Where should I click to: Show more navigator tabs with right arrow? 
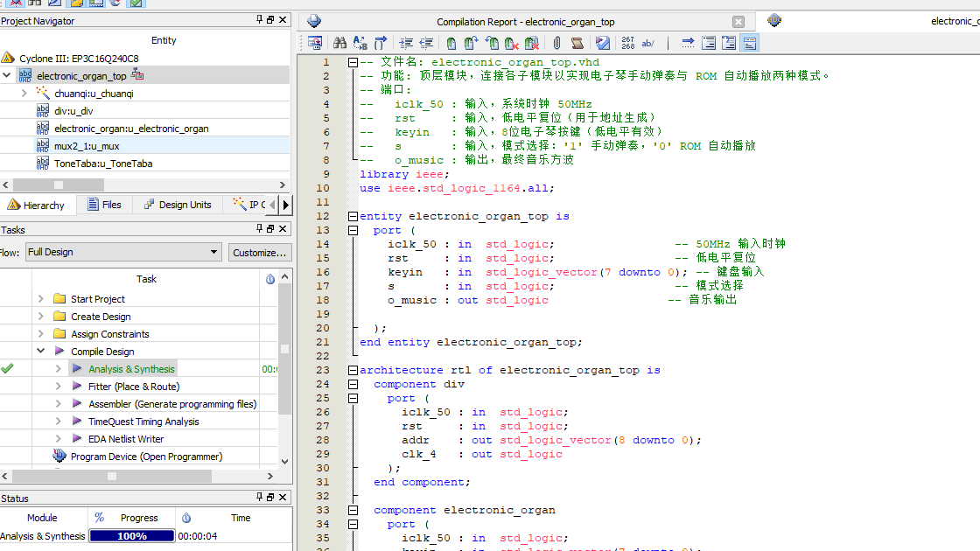click(x=286, y=205)
